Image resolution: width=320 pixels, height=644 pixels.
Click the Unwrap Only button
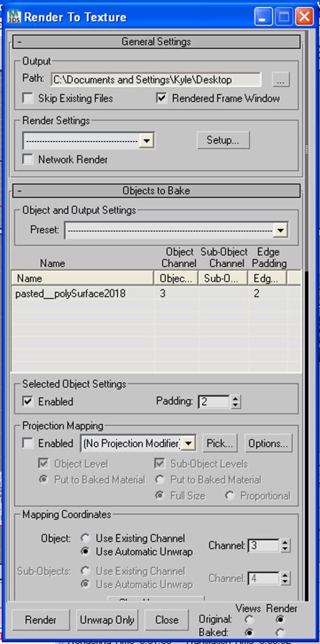point(106,619)
